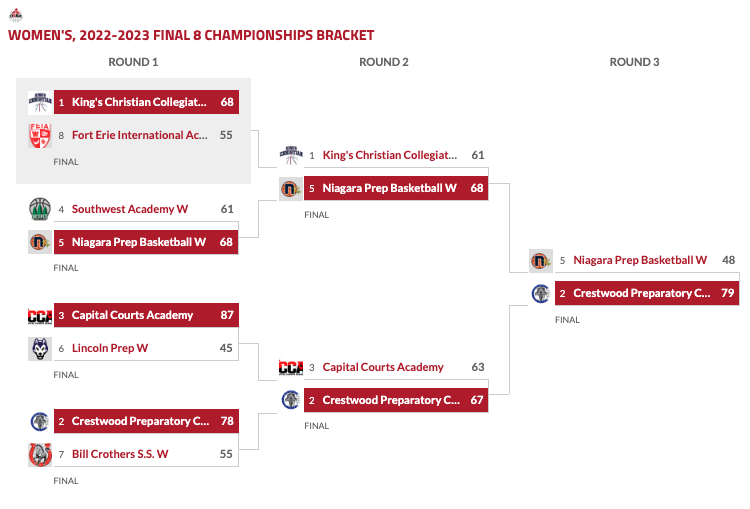Click Capital Courts Academy logo in Round 2
Viewport: 750px width, 509px height.
click(x=290, y=367)
